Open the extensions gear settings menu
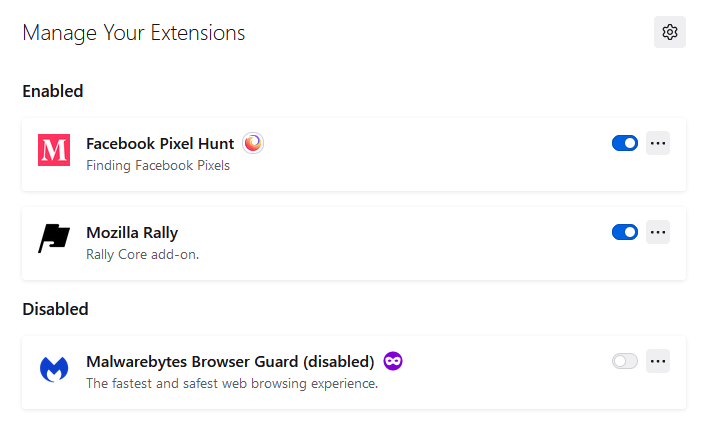Screen dimensions: 705x426 point(670,33)
